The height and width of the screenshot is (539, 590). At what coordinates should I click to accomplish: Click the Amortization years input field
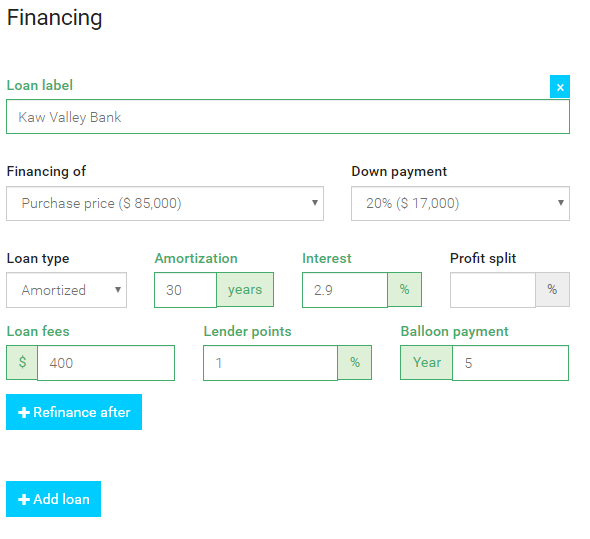185,290
